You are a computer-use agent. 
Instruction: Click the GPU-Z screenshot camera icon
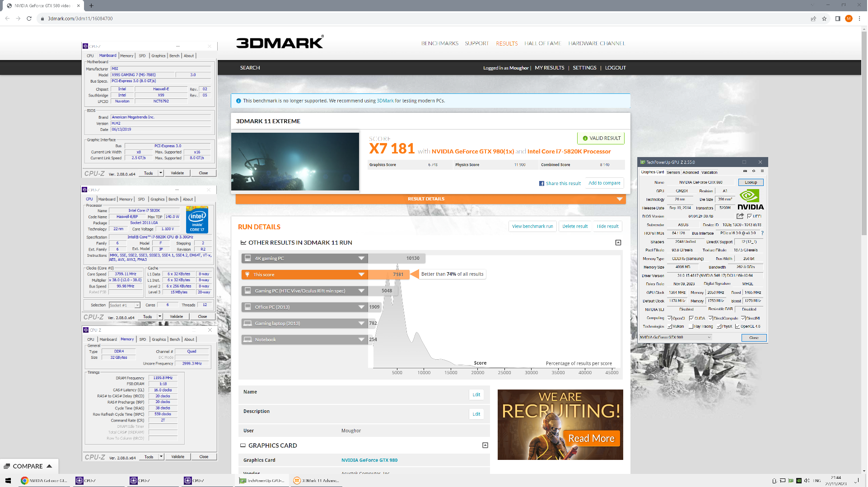pos(745,172)
